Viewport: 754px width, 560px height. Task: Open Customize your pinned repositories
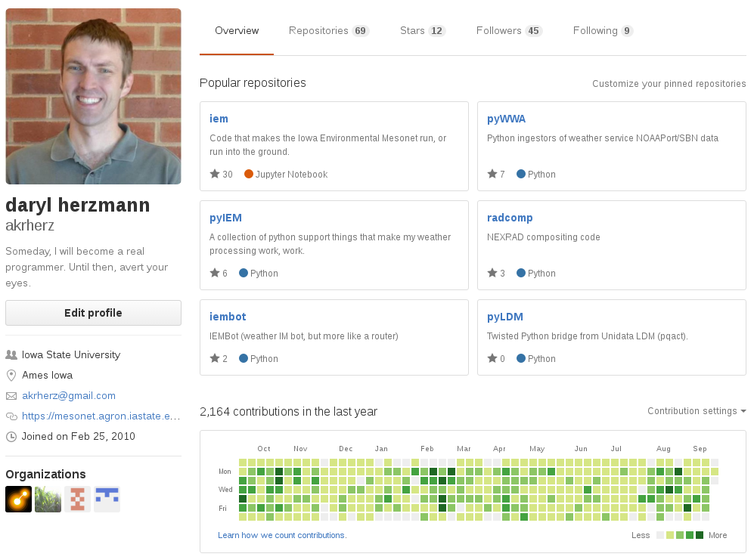click(669, 84)
